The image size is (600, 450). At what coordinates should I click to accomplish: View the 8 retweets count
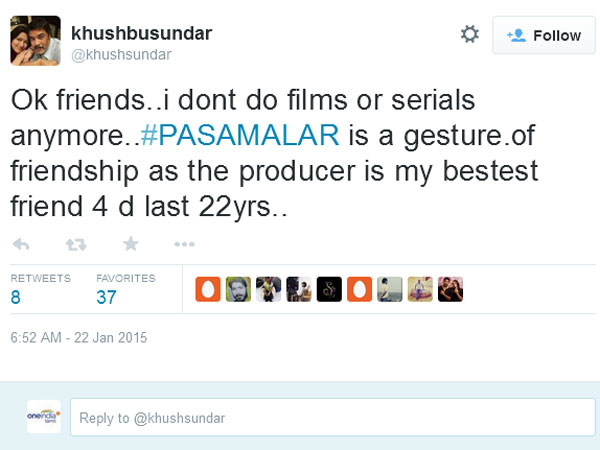coord(15,296)
